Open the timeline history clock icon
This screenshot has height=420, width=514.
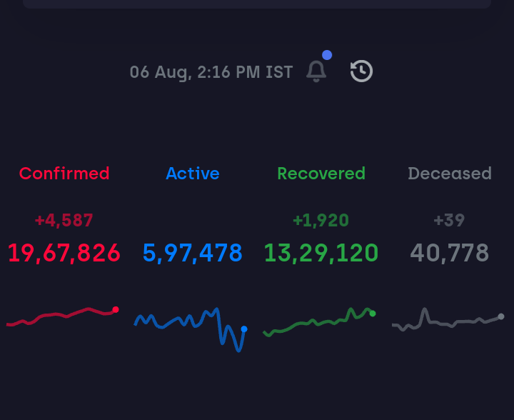coord(361,71)
